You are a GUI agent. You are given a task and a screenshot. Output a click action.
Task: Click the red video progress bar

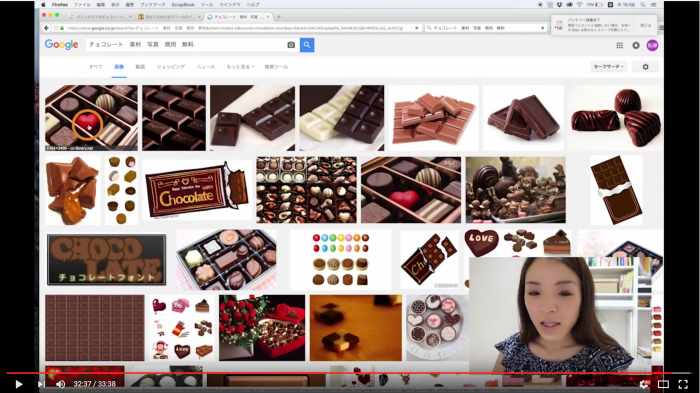[339, 373]
